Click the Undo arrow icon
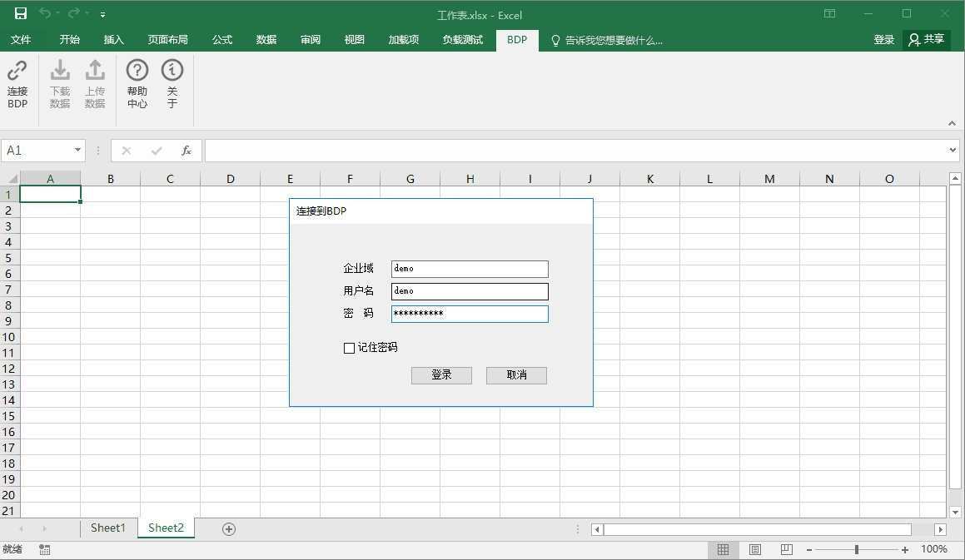965x560 pixels. pyautogui.click(x=45, y=13)
